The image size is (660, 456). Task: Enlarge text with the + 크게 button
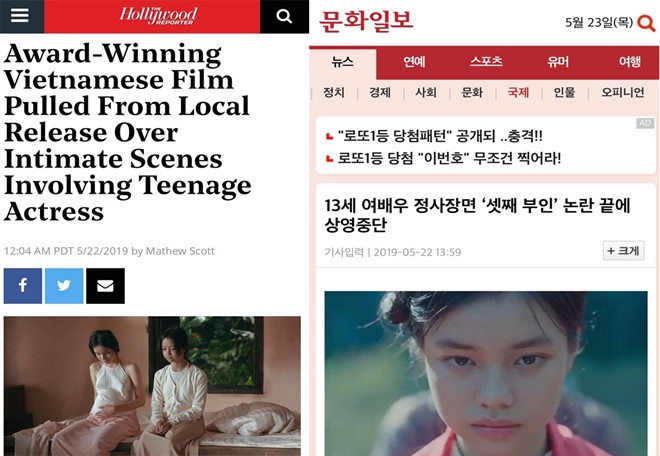(623, 251)
